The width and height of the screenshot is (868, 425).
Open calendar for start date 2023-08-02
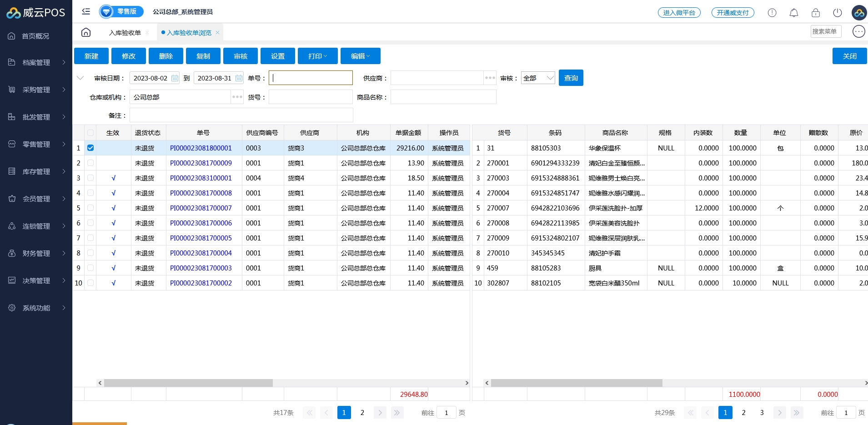tap(175, 78)
